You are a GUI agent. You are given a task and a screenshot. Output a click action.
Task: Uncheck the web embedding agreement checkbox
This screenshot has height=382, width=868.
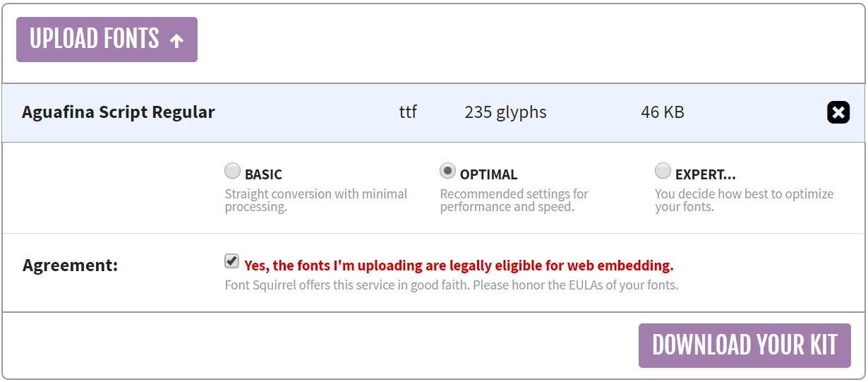231,262
